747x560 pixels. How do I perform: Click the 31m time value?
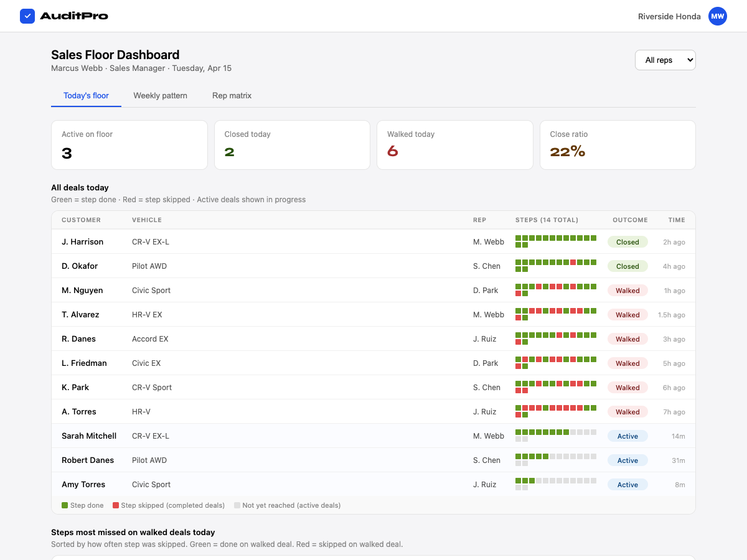tap(679, 460)
